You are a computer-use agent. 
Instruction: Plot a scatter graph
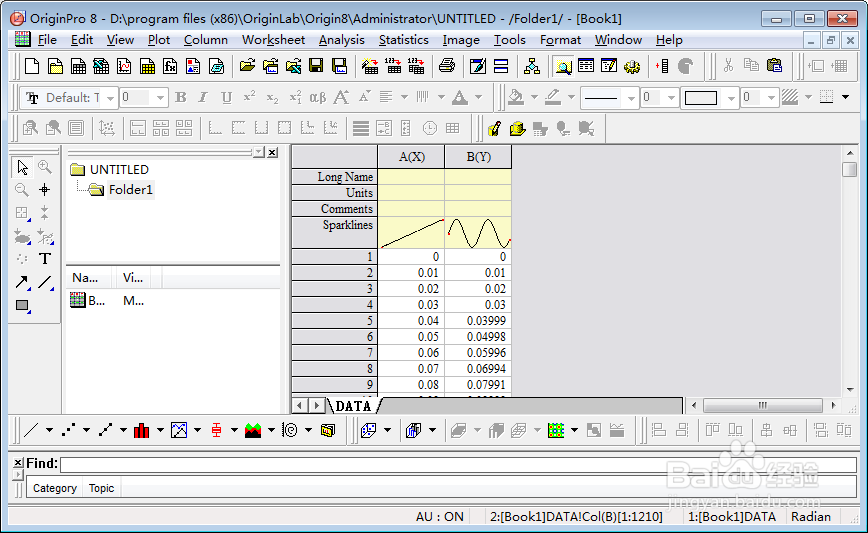(x=69, y=430)
